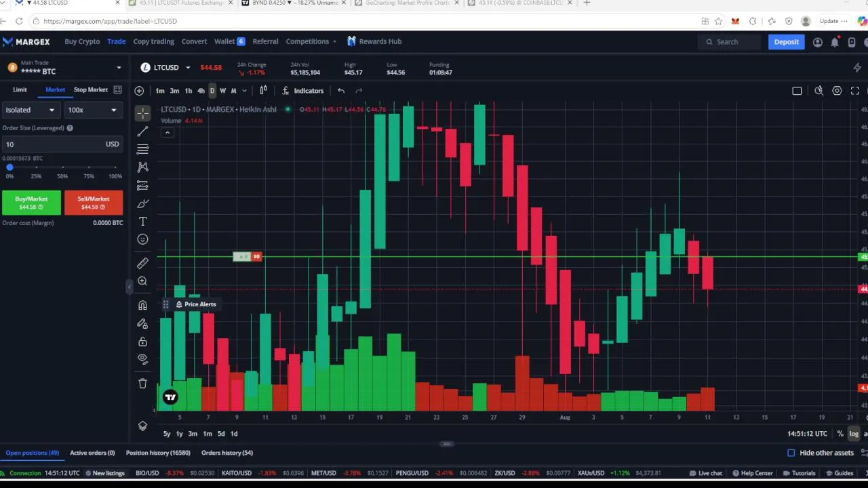The height and width of the screenshot is (488, 868).
Task: Click the compare or add symbol icon
Action: (x=139, y=91)
